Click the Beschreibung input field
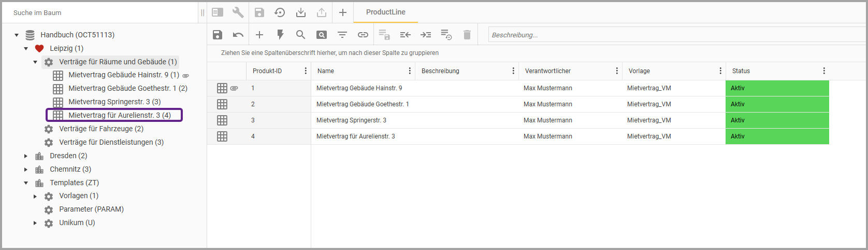Screen dimensions: 868x250 (673, 35)
